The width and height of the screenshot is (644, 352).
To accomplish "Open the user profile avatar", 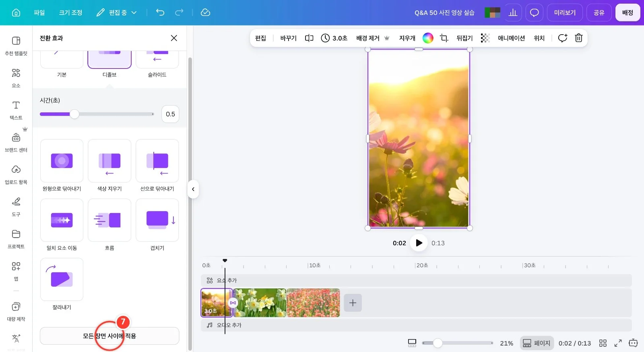I will (x=492, y=12).
